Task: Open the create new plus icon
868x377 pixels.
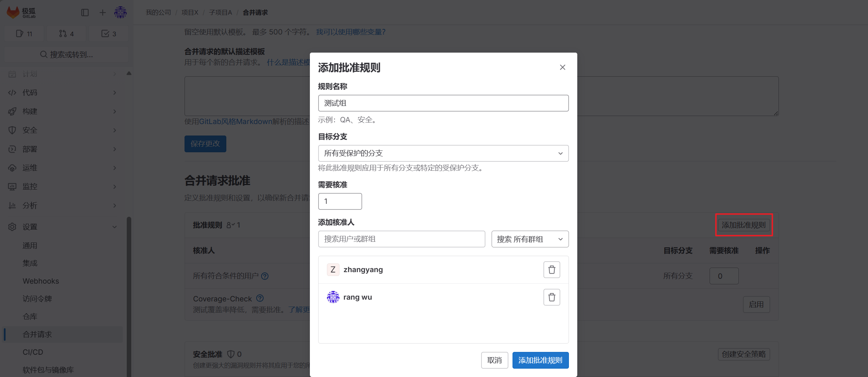Action: click(102, 12)
